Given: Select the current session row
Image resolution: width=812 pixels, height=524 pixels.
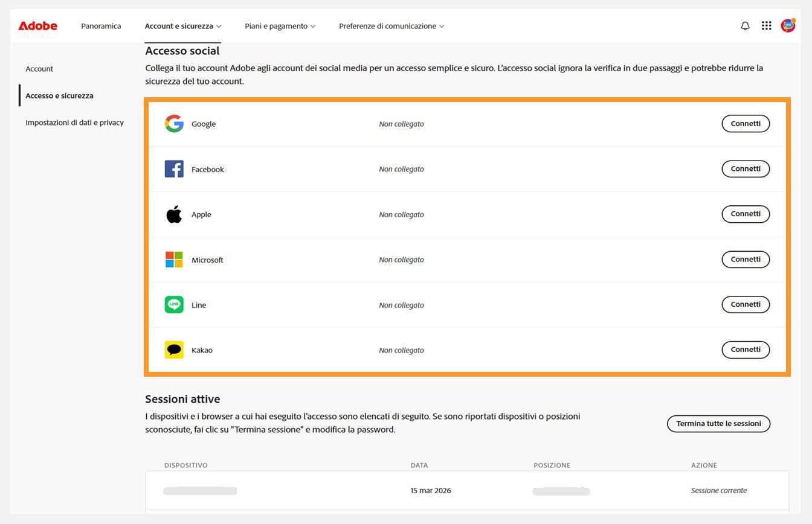Looking at the screenshot, I should (x=431, y=490).
